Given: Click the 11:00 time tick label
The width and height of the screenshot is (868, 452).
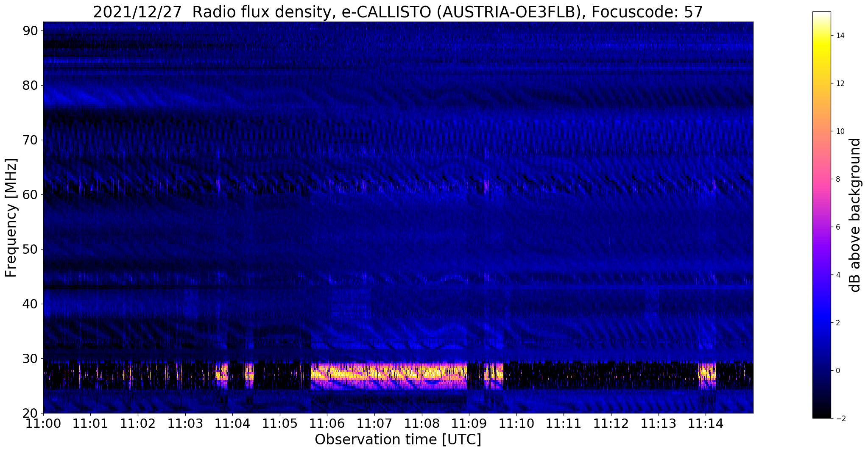Looking at the screenshot, I should pos(43,423).
